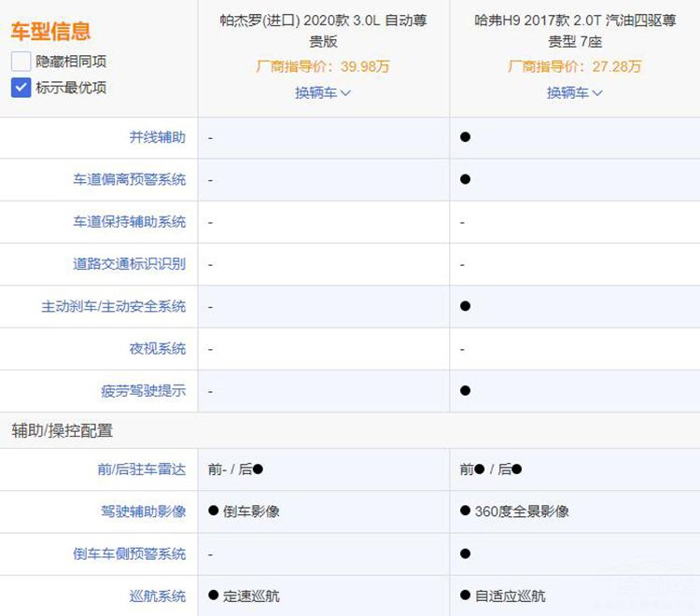This screenshot has width=700, height=616.
Task: Select the 360度全景影像 cell text
Action: (x=522, y=511)
